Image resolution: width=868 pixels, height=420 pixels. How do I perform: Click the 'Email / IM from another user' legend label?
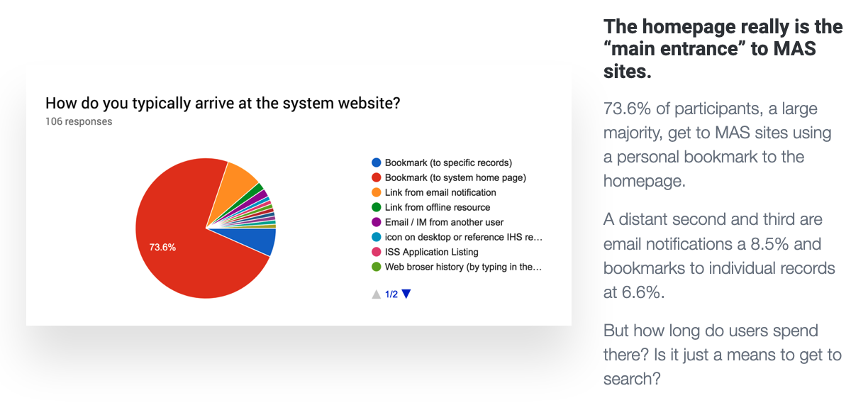(x=444, y=222)
